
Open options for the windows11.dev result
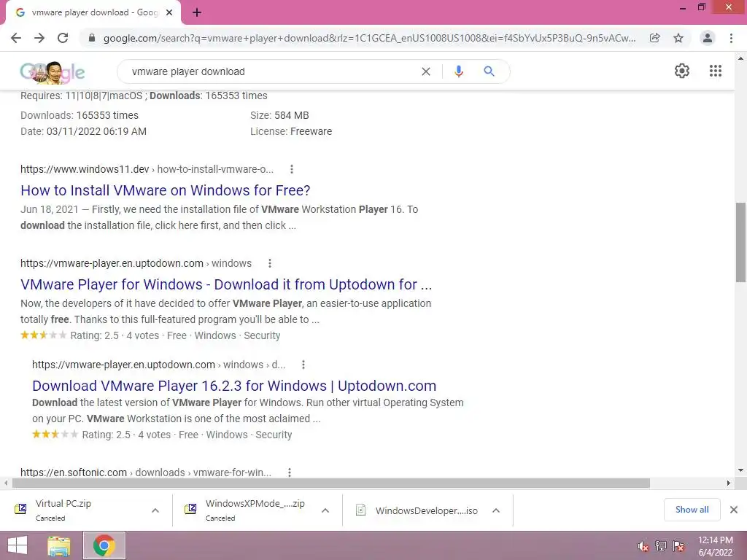[292, 169]
